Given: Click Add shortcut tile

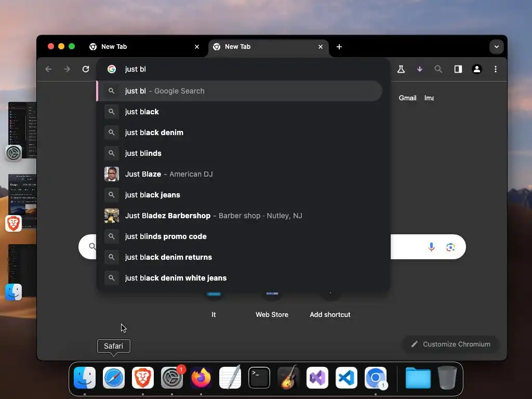Looking at the screenshot, I should [x=330, y=305].
